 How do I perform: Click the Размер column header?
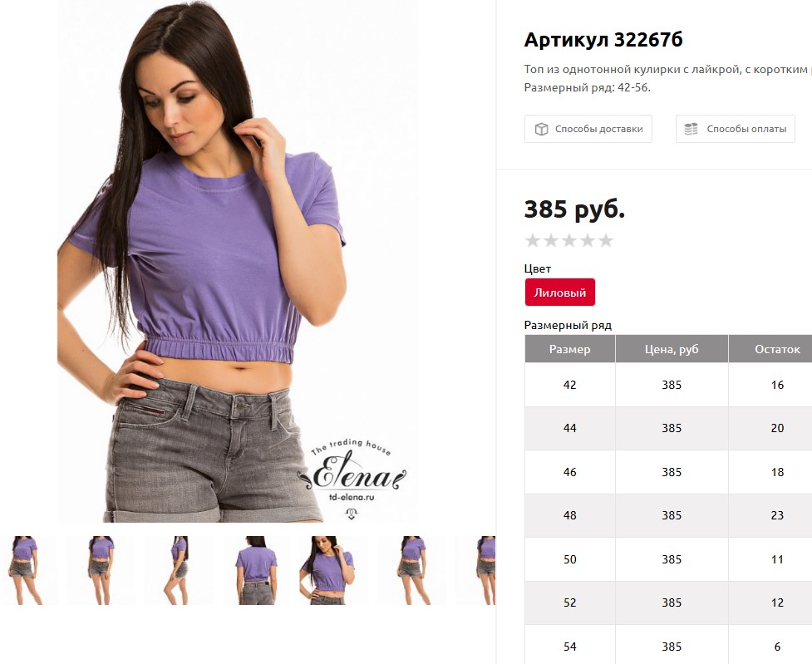pos(569,349)
